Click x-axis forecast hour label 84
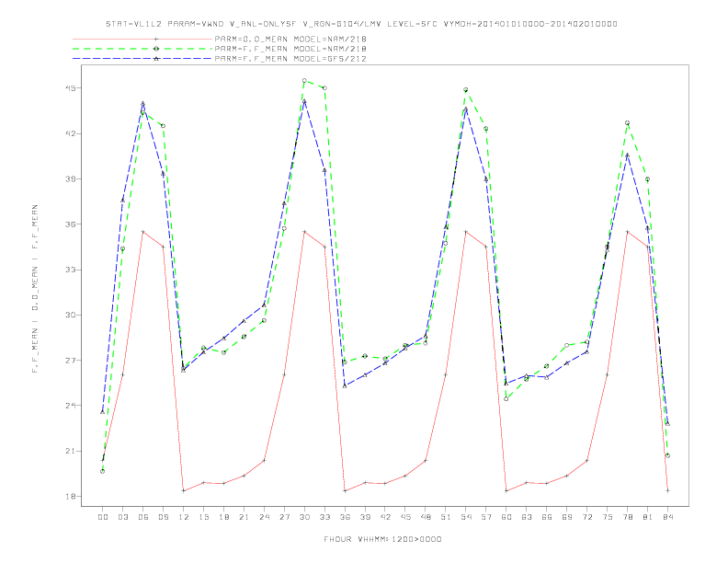The height and width of the screenshot is (563, 728). [668, 517]
